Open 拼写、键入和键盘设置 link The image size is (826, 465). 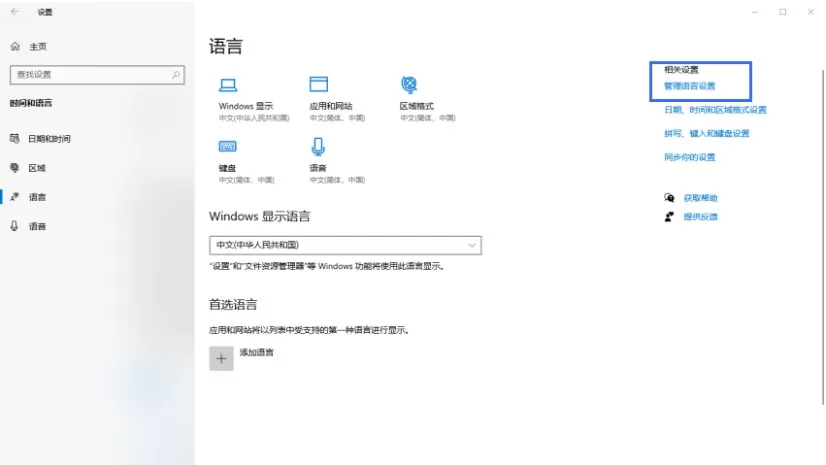pos(706,133)
